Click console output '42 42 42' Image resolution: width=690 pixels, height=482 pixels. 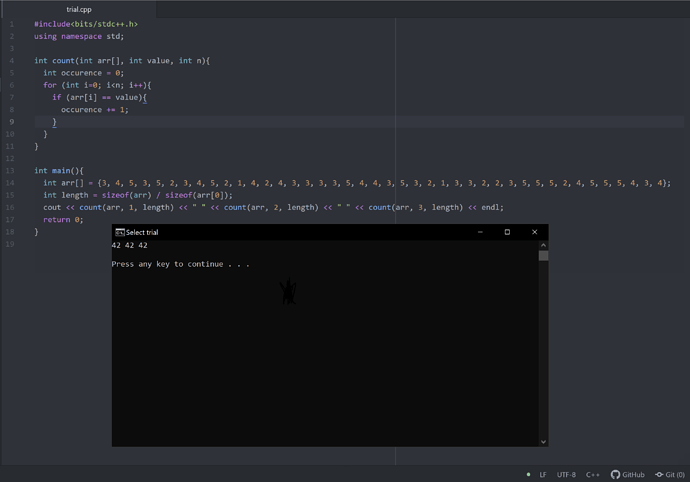129,246
